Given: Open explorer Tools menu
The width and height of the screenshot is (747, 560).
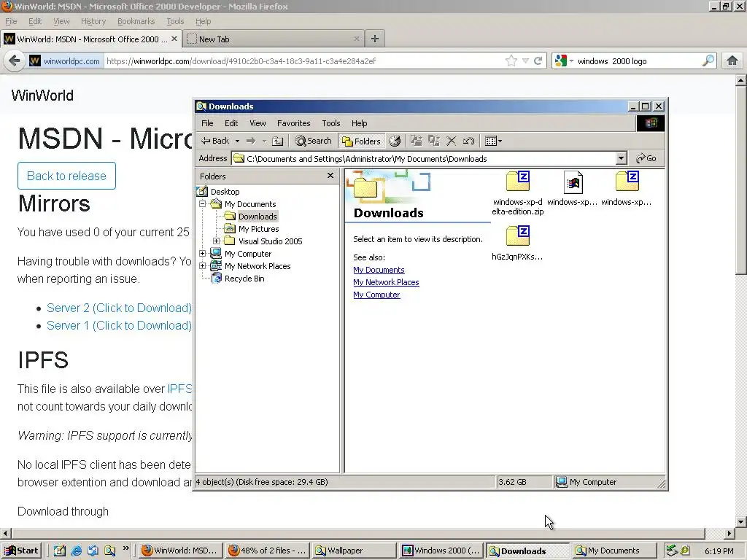Looking at the screenshot, I should click(330, 123).
